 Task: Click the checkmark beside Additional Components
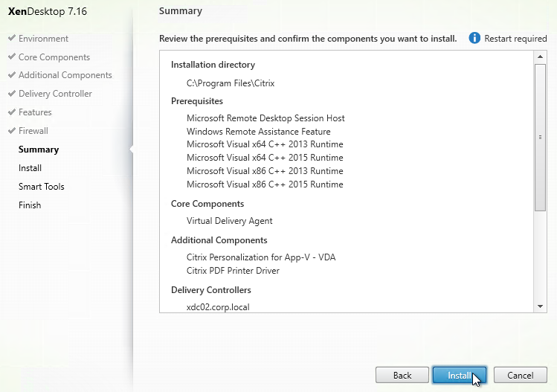tap(12, 75)
